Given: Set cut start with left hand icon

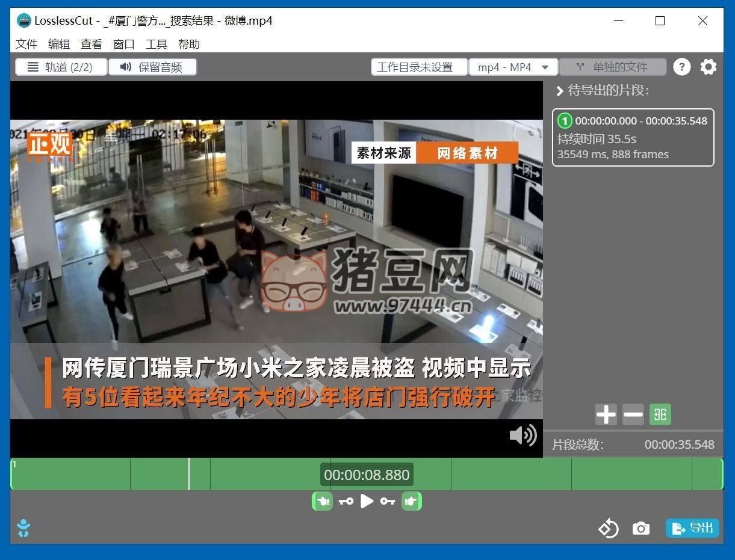Looking at the screenshot, I should [x=322, y=501].
